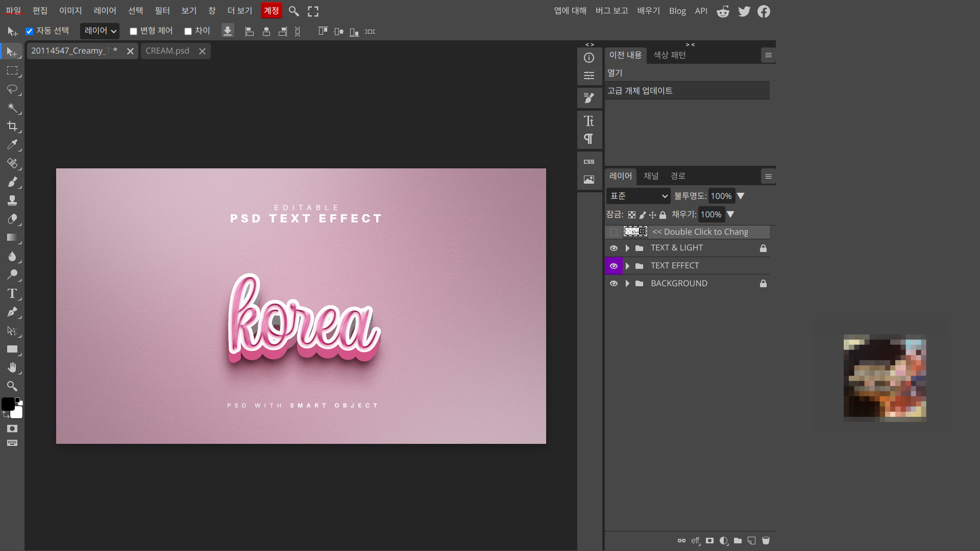
Task: Select the Magic Wand tool
Action: (x=12, y=108)
